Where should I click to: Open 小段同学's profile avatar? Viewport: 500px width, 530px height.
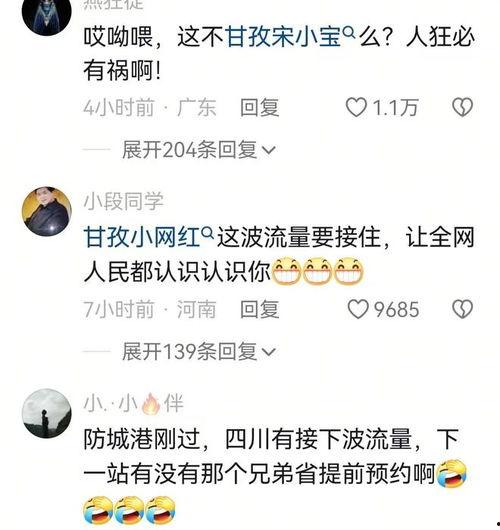coord(47,212)
